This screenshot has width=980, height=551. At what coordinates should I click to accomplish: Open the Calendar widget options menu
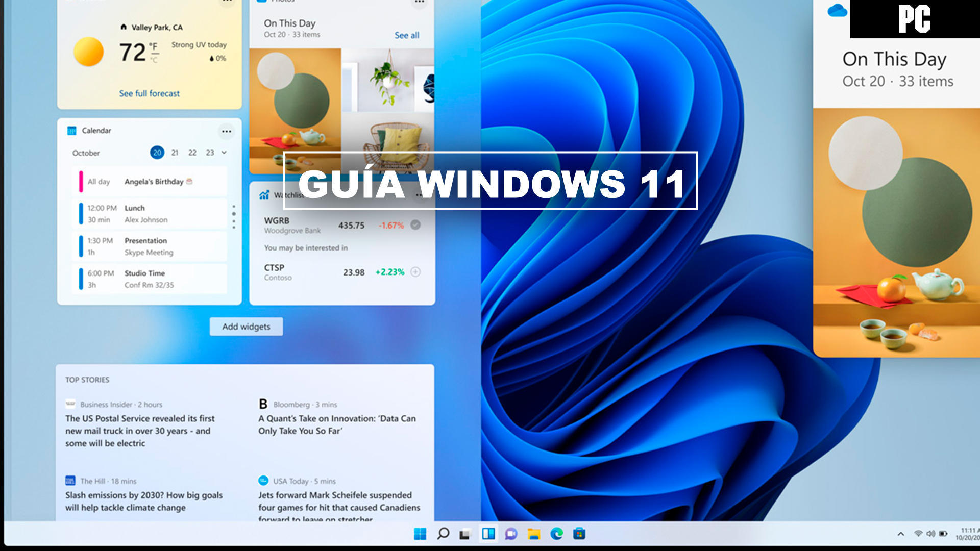pyautogui.click(x=227, y=131)
